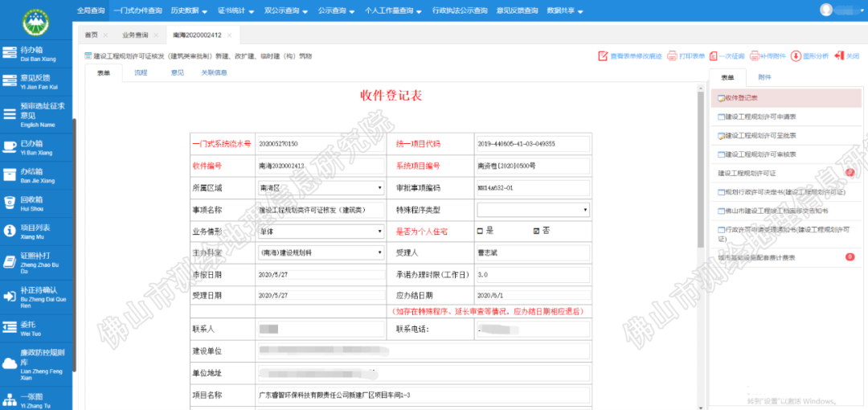Switch to 业务查询 tab

pos(135,35)
